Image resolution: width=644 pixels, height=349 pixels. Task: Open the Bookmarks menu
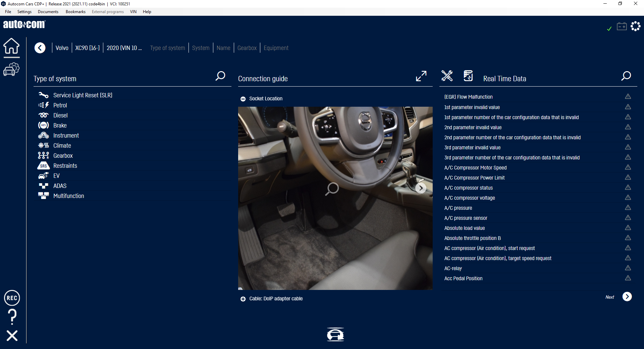click(x=75, y=12)
